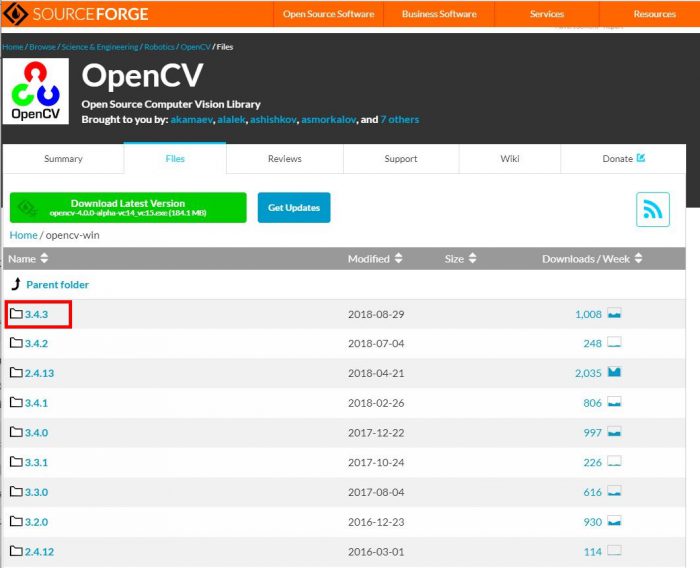Screen dimensions: 700x568
Task: Click Robotics breadcrumb link
Action: [159, 46]
